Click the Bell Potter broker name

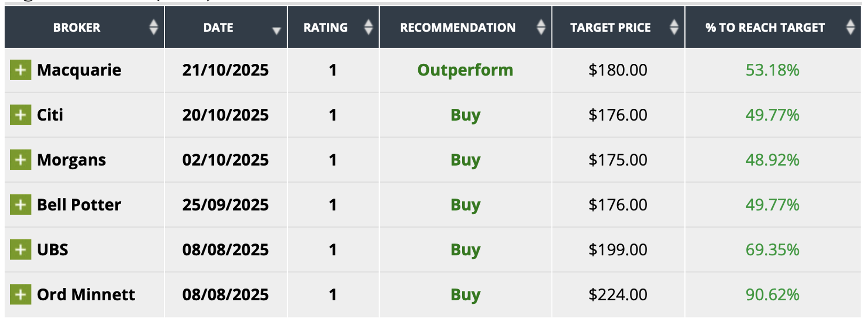coord(79,204)
